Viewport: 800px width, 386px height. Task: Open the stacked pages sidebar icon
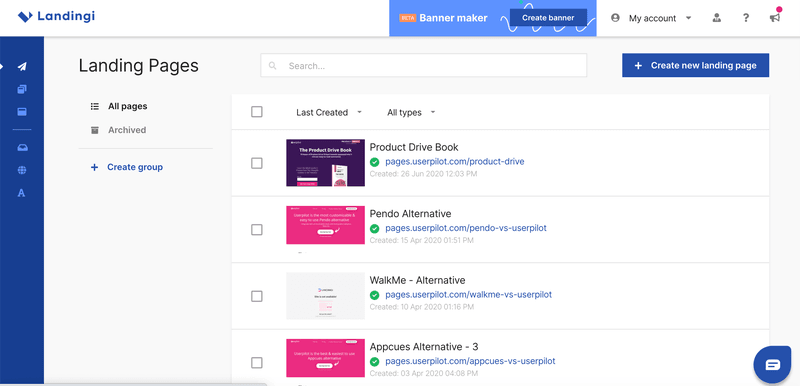pos(22,89)
